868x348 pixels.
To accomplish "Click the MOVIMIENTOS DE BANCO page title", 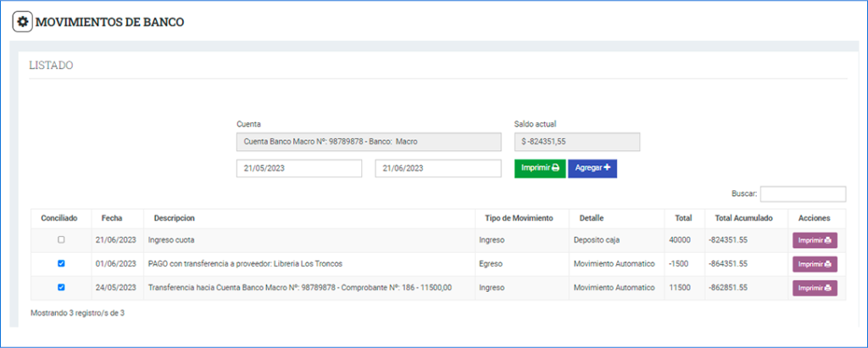I will pyautogui.click(x=110, y=22).
